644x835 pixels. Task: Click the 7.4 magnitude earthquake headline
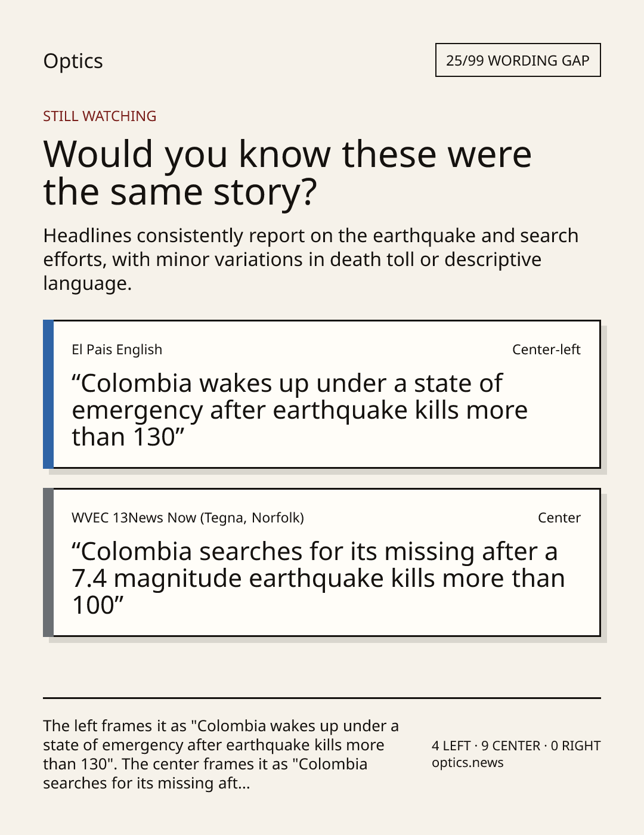pos(318,579)
